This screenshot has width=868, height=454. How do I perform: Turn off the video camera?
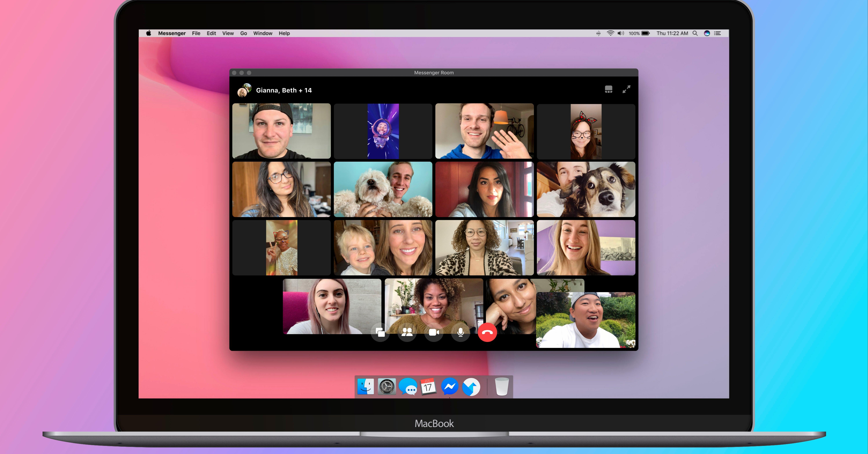point(434,332)
